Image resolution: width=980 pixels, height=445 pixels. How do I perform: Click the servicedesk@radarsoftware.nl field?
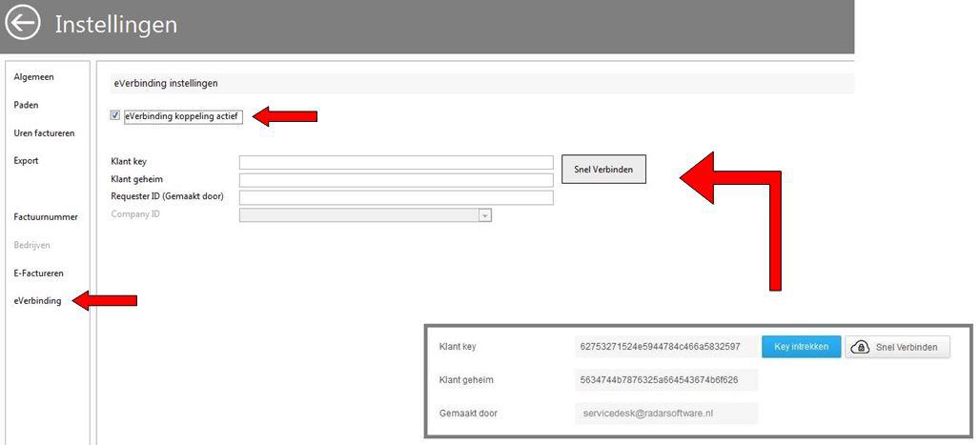[666, 414]
